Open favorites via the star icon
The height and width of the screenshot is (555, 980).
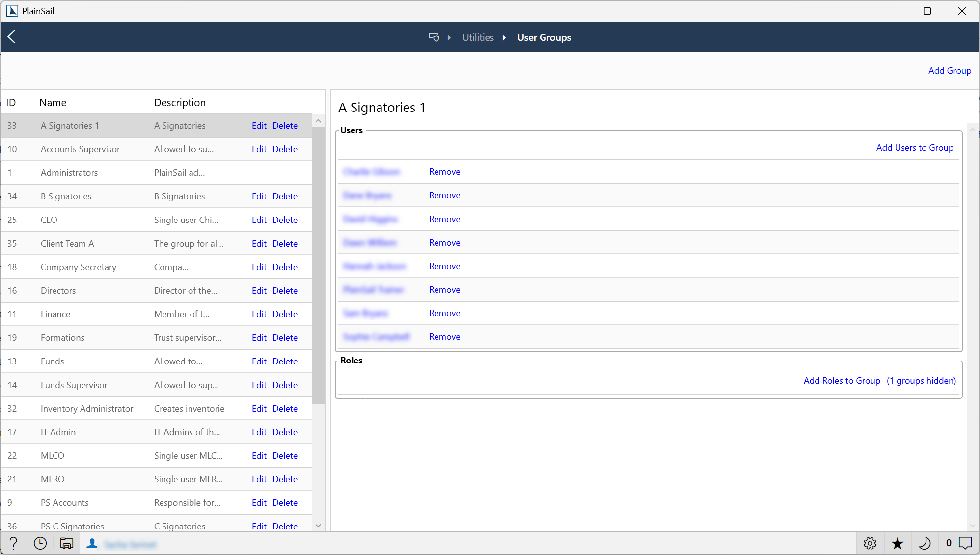point(898,543)
